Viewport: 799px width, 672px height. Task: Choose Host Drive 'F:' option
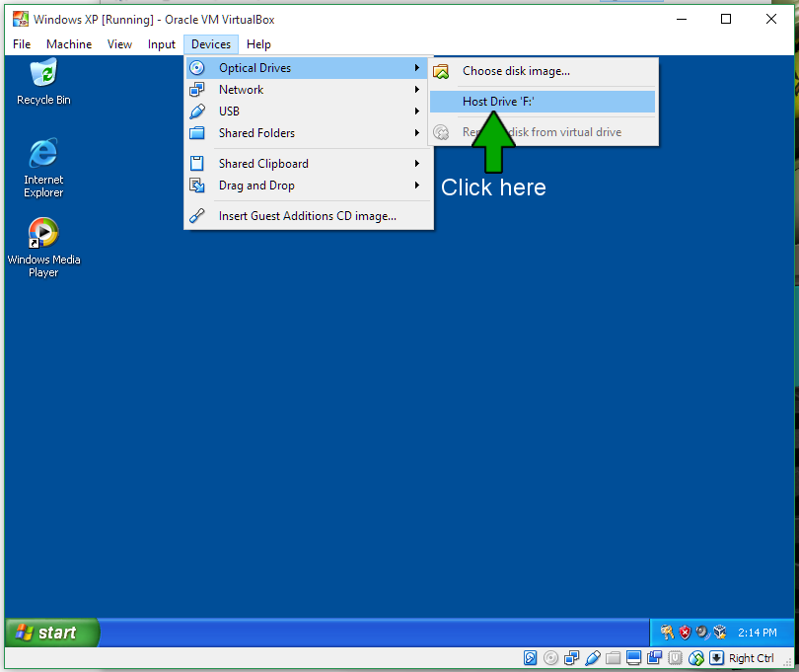point(543,102)
